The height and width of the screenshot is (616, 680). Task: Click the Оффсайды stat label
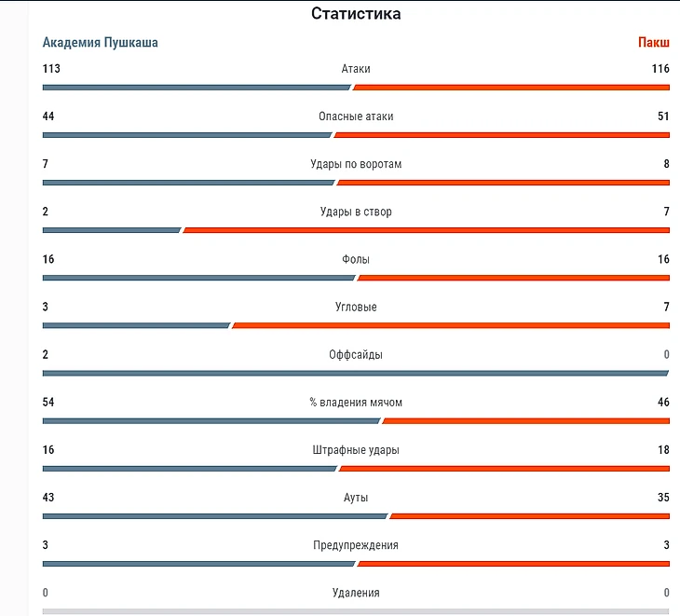click(356, 355)
